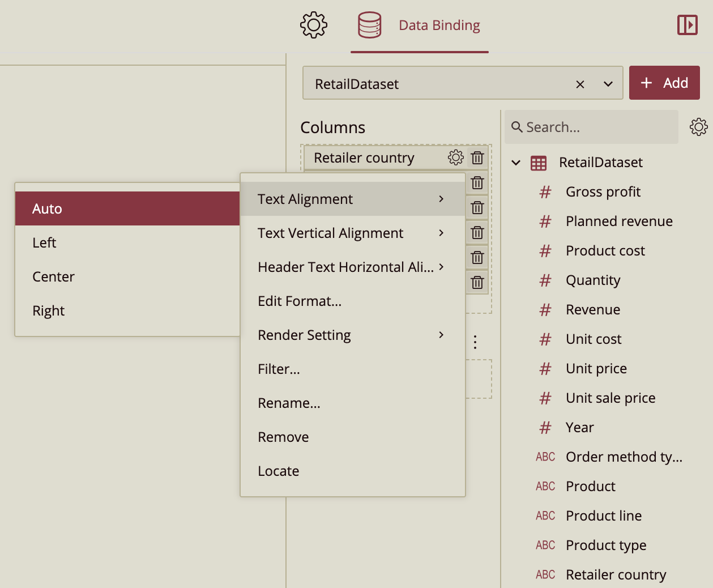Screen dimensions: 713x588
Task: Click the Search fields input box
Action: 591,127
